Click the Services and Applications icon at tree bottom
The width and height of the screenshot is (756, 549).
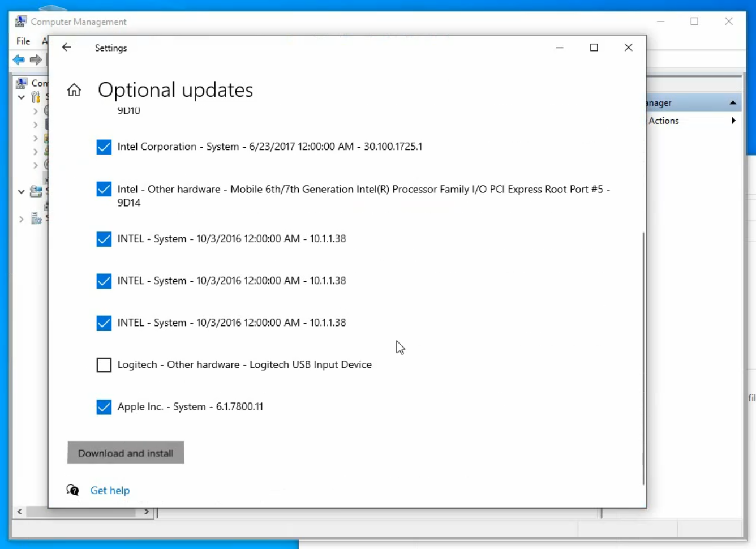pos(36,218)
